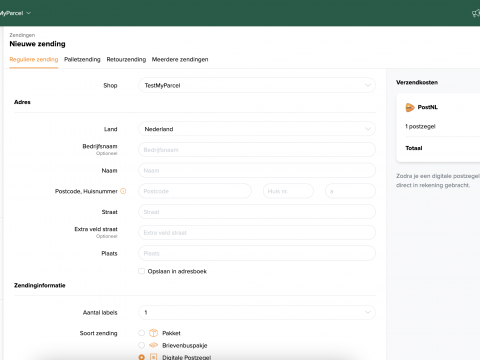Image resolution: width=480 pixels, height=360 pixels.
Task: Click the Verzendkosten heading
Action: [417, 82]
